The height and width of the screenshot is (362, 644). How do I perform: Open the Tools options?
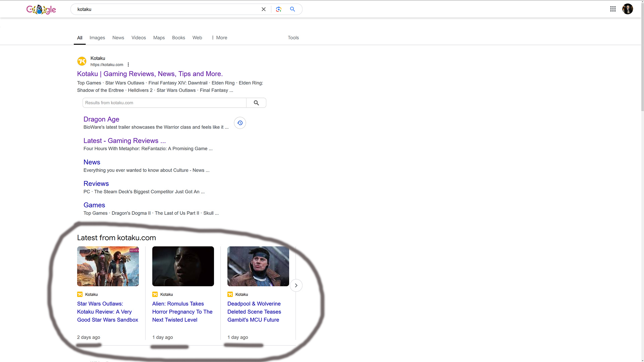[x=293, y=38]
